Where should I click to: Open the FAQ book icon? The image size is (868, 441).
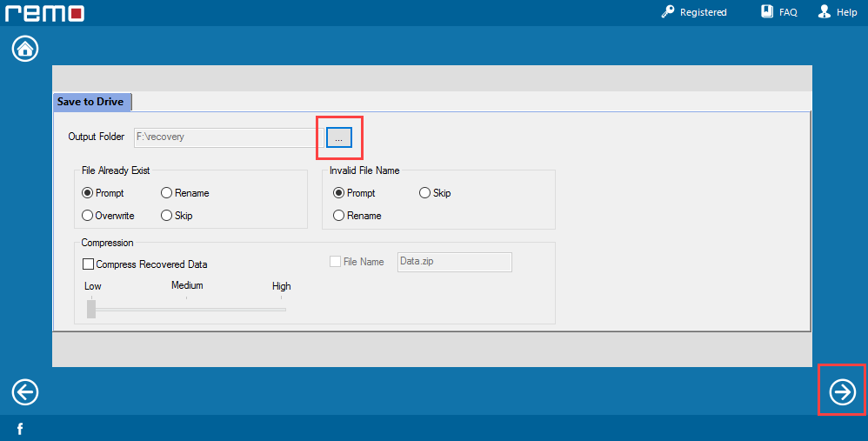click(x=767, y=11)
